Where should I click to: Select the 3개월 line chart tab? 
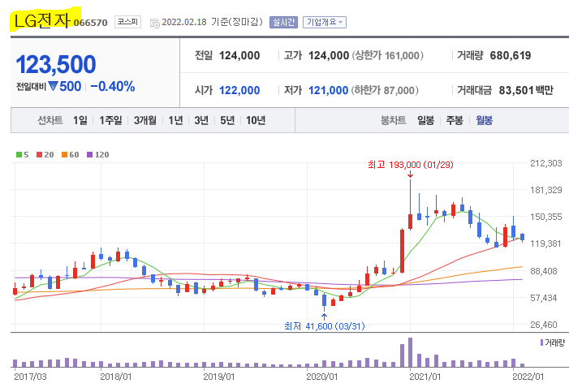pyautogui.click(x=145, y=120)
